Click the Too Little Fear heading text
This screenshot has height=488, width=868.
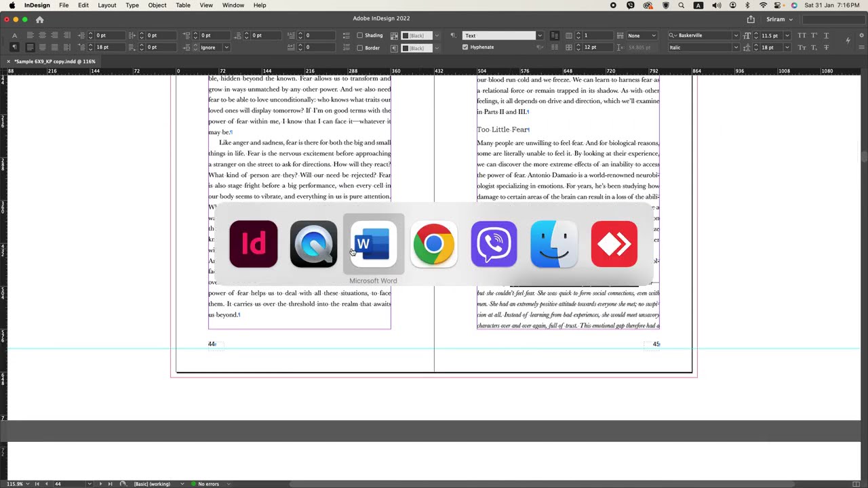[502, 129]
